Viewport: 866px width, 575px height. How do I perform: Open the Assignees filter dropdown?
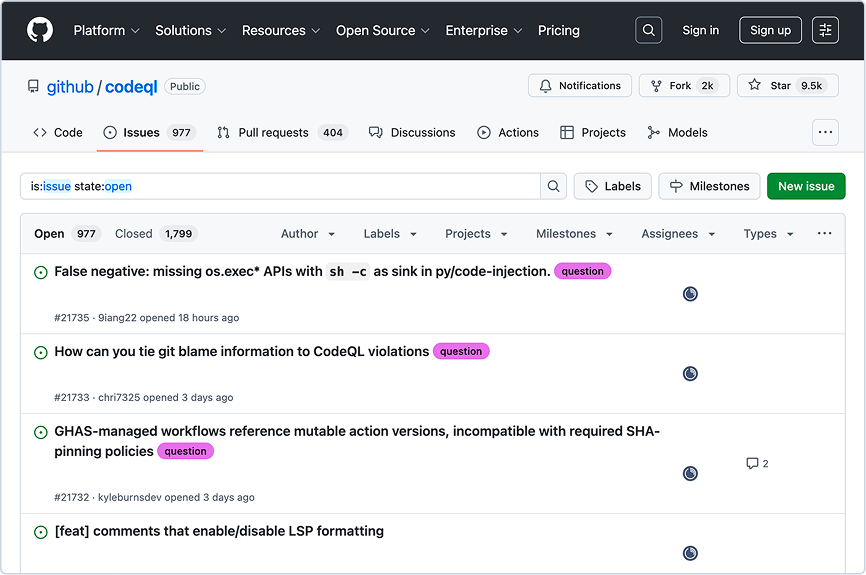pos(678,234)
